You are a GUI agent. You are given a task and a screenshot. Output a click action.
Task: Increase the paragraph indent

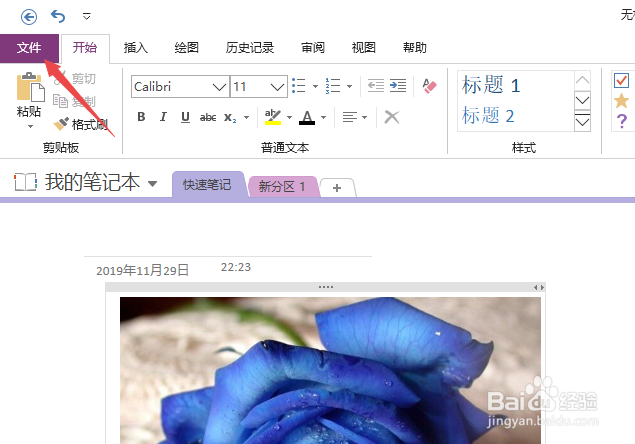point(398,86)
